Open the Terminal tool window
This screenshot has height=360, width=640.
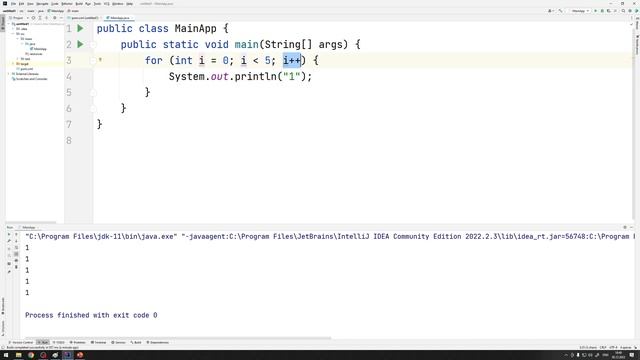pos(98,342)
